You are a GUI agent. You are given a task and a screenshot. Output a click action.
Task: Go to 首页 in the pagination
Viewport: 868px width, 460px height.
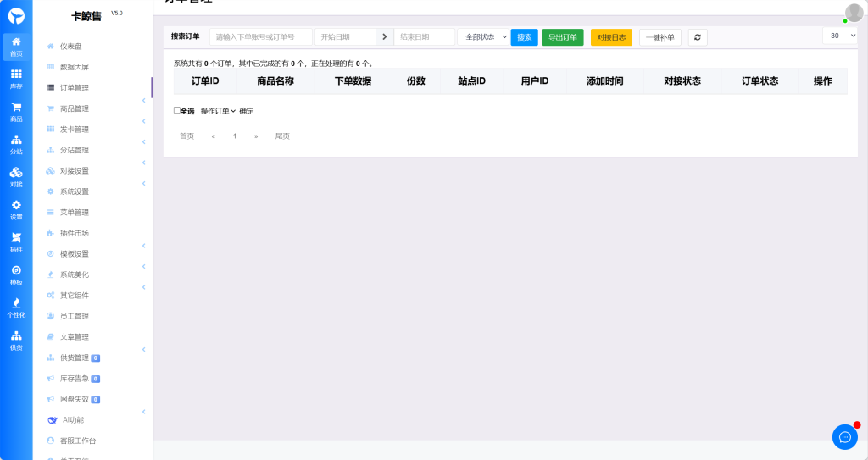coord(187,136)
